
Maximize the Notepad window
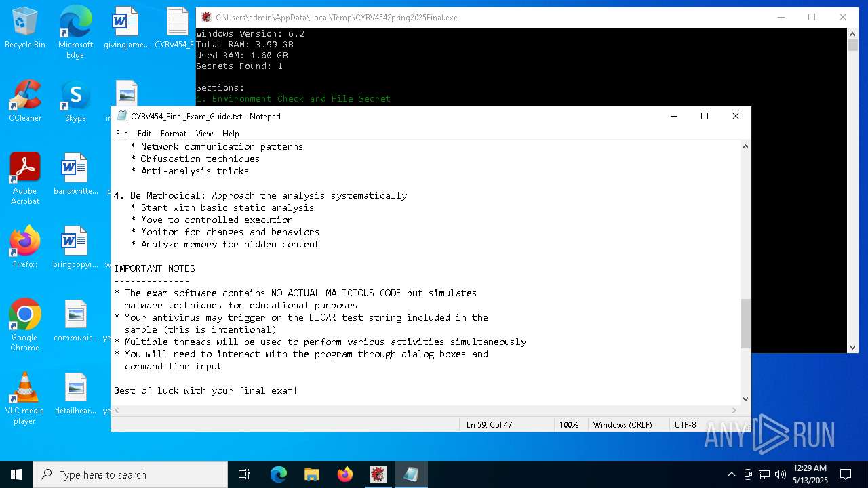point(705,116)
